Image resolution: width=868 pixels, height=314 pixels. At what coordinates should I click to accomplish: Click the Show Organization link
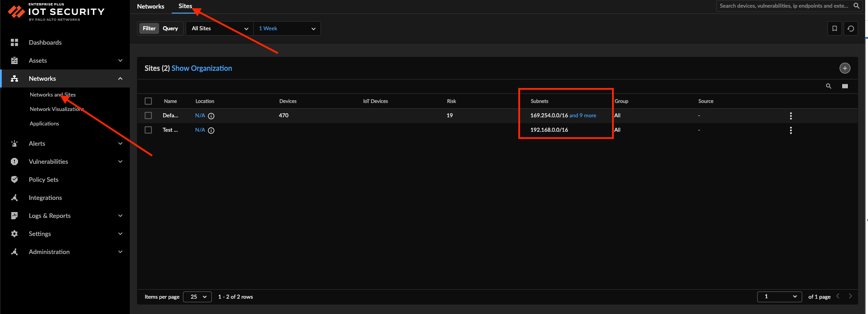tap(202, 68)
